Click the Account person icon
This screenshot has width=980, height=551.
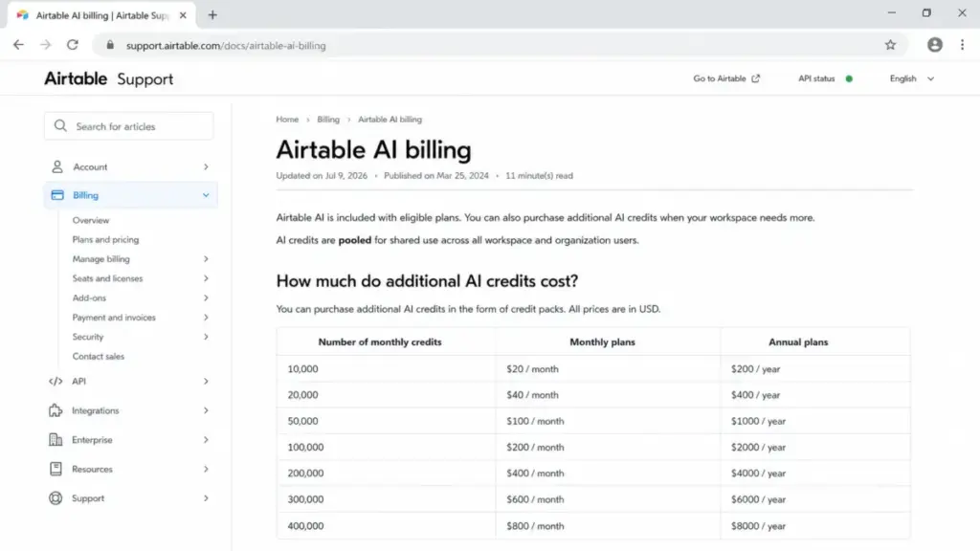56,166
